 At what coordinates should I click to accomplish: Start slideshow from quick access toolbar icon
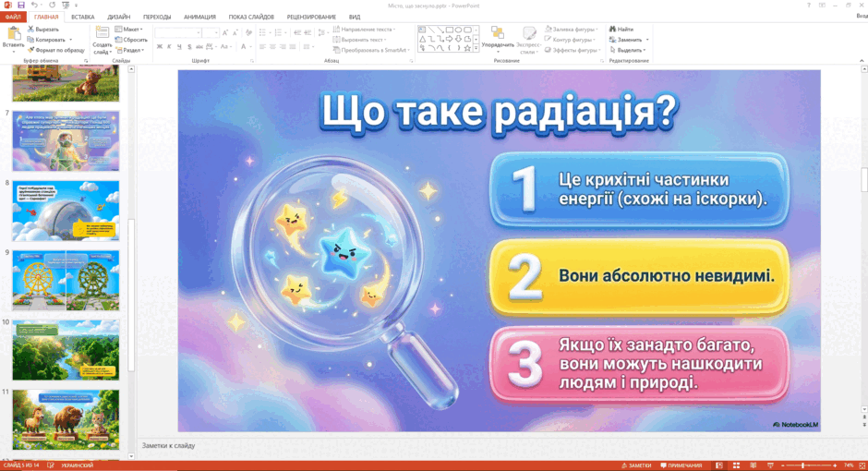(x=66, y=5)
